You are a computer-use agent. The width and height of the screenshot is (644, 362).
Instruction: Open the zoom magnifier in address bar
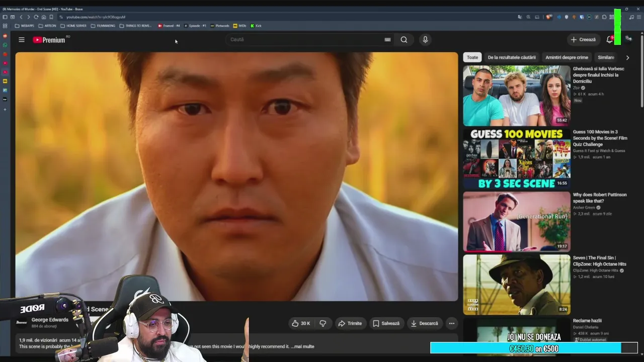point(528,17)
